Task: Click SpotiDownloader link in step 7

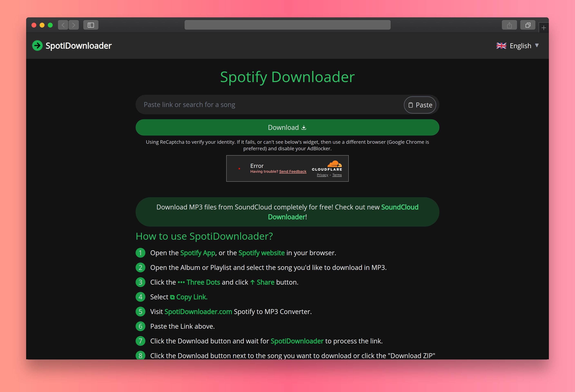Action: [x=297, y=341]
